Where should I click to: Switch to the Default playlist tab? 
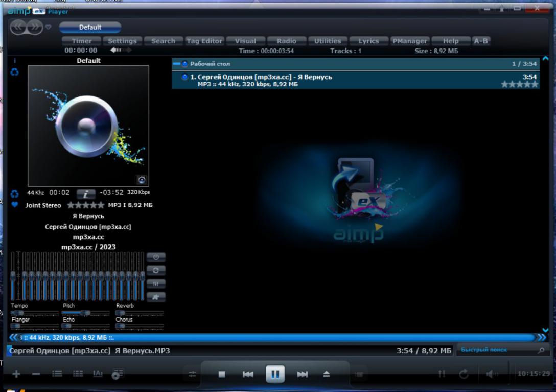pyautogui.click(x=90, y=27)
